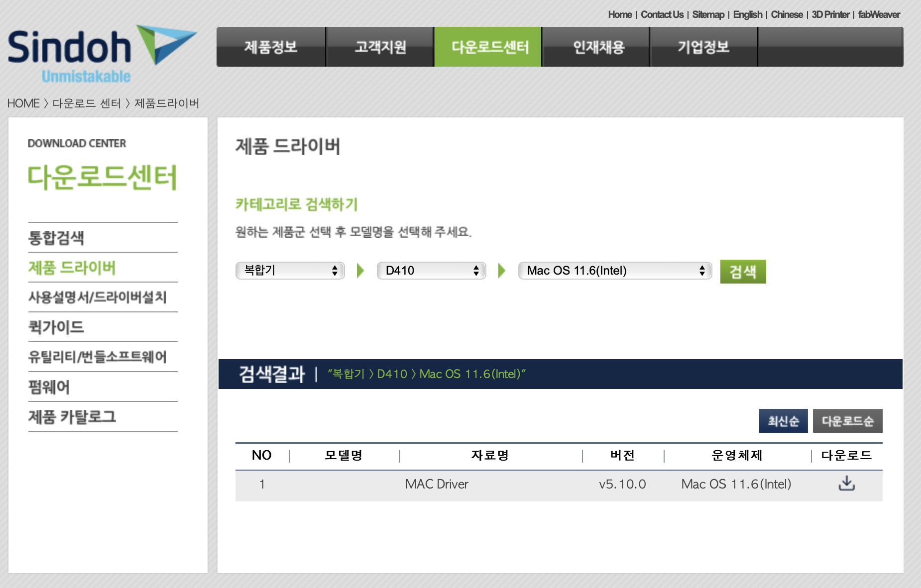
Task: Open the fabWeaver link
Action: click(x=879, y=14)
